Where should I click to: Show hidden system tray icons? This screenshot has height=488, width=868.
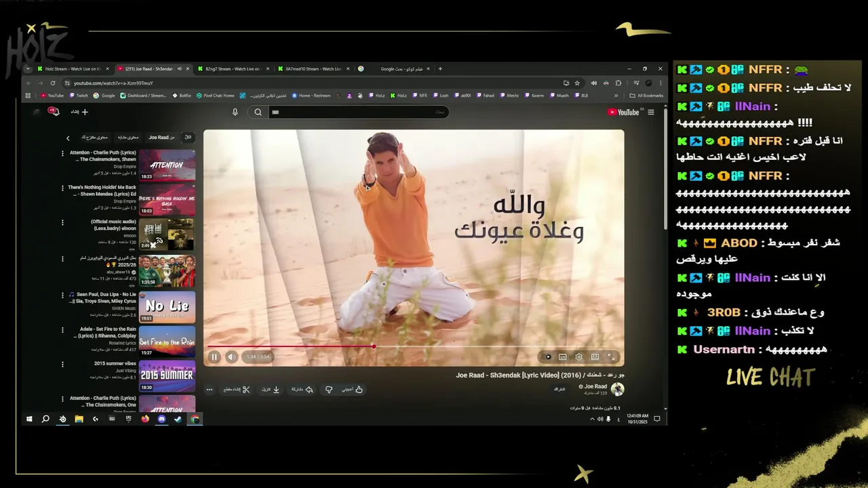tap(592, 419)
